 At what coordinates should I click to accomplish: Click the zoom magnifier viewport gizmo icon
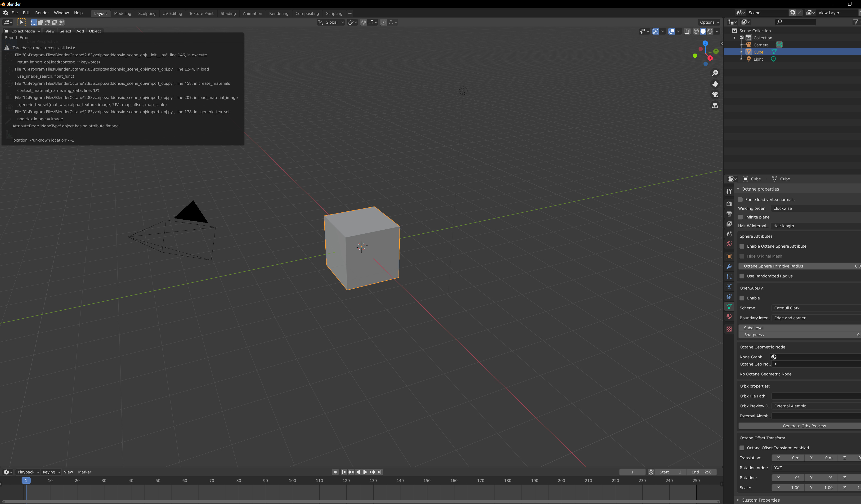715,73
